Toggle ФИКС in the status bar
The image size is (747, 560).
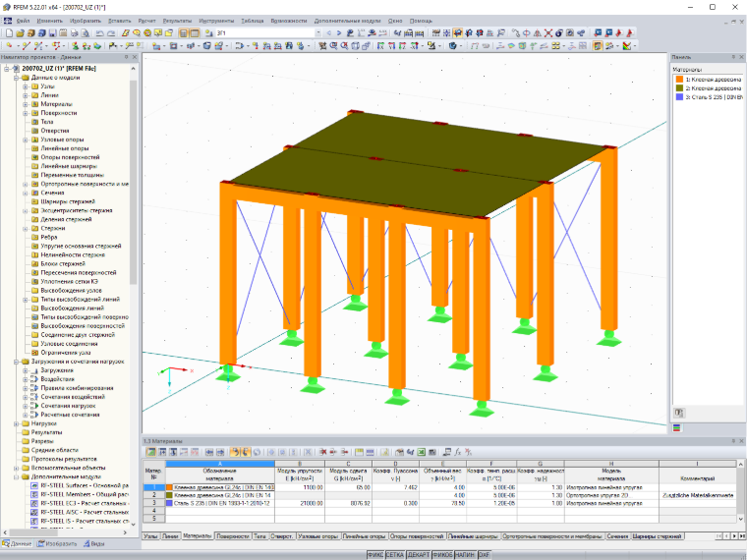pos(375,555)
